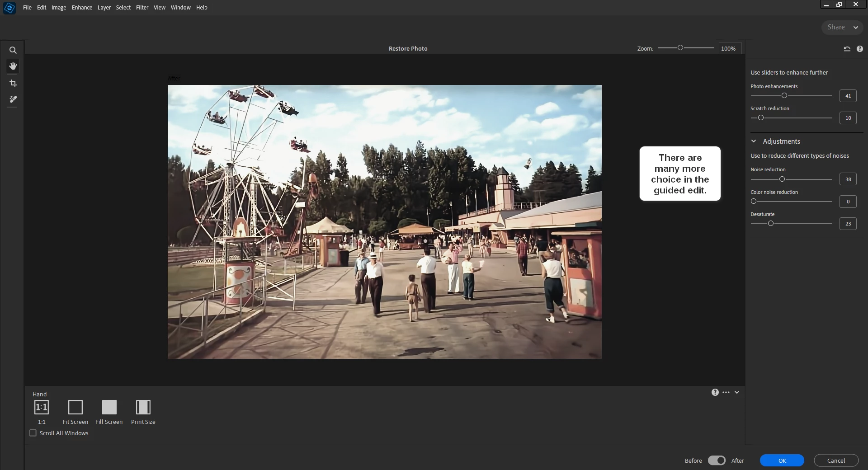868x470 pixels.
Task: Click the Photo enhancements value field
Action: (x=848, y=96)
